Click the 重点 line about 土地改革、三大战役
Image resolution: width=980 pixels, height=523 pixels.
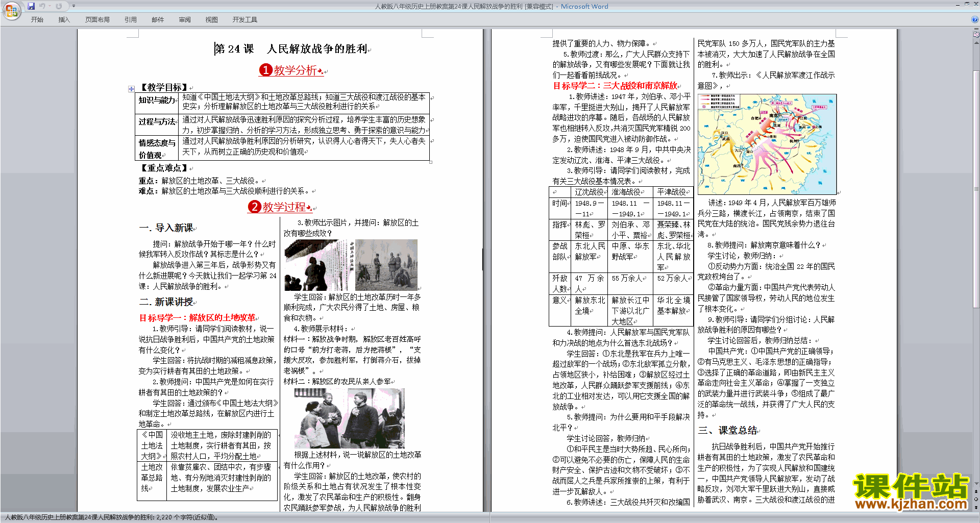click(201, 181)
